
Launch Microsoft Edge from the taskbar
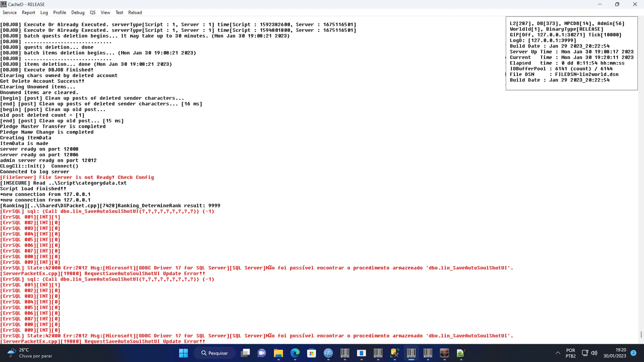pos(295,353)
